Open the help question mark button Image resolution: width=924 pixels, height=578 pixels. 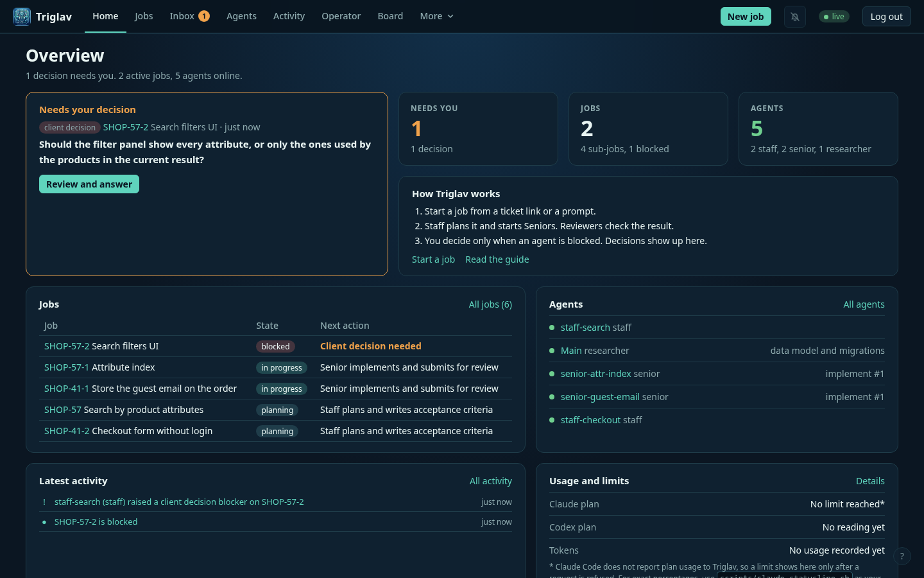point(902,556)
